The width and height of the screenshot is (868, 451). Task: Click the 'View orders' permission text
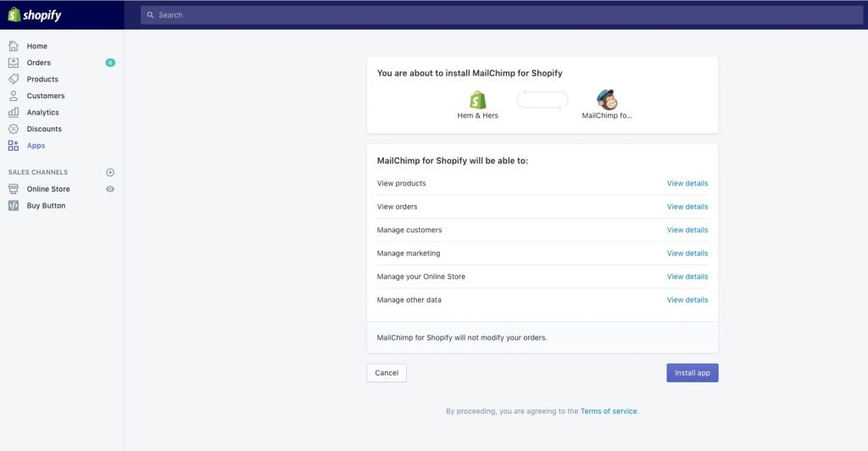click(x=397, y=206)
